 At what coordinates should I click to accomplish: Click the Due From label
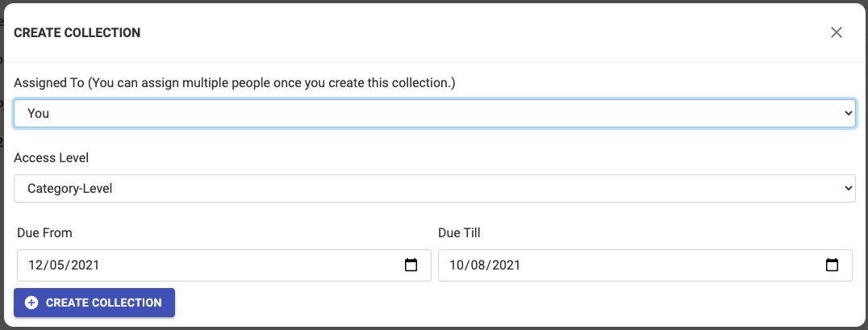(x=44, y=233)
